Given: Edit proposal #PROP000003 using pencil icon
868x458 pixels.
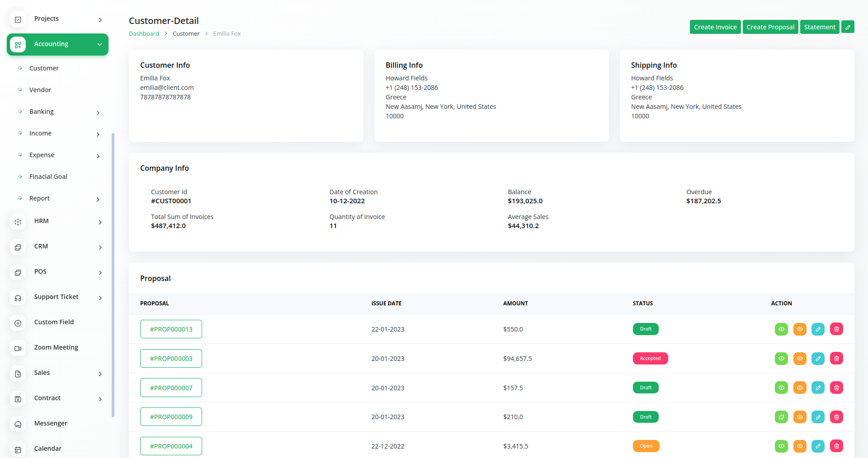Looking at the screenshot, I should coord(818,359).
